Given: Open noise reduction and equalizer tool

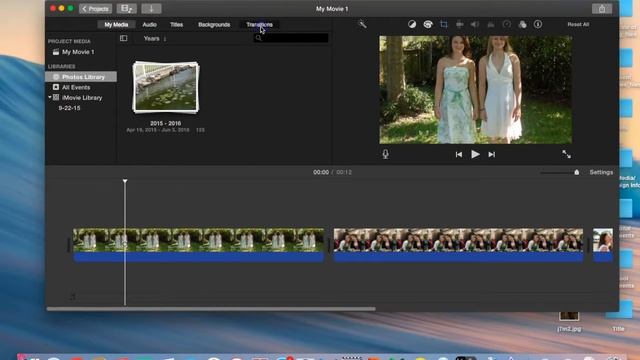Looking at the screenshot, I should [x=491, y=24].
